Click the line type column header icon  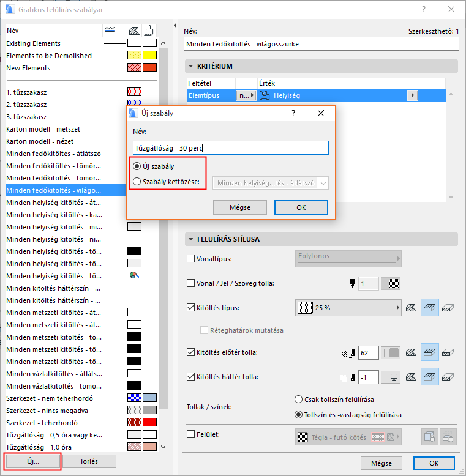pos(110,30)
